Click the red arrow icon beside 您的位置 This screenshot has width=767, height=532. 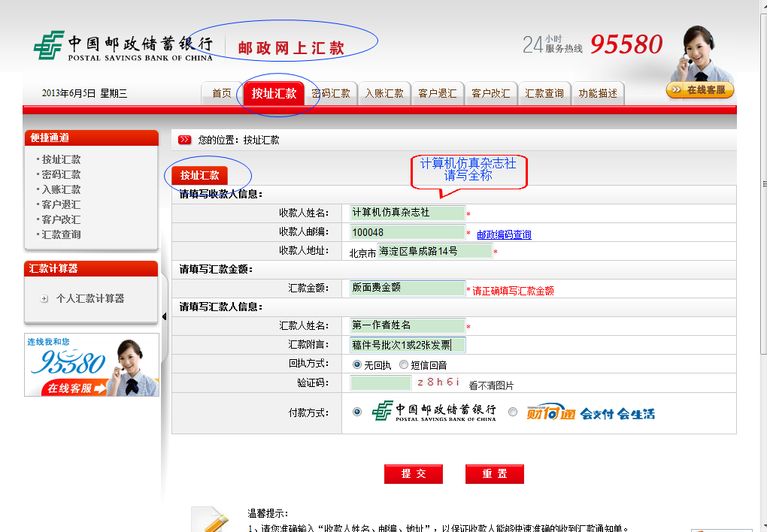point(184,140)
